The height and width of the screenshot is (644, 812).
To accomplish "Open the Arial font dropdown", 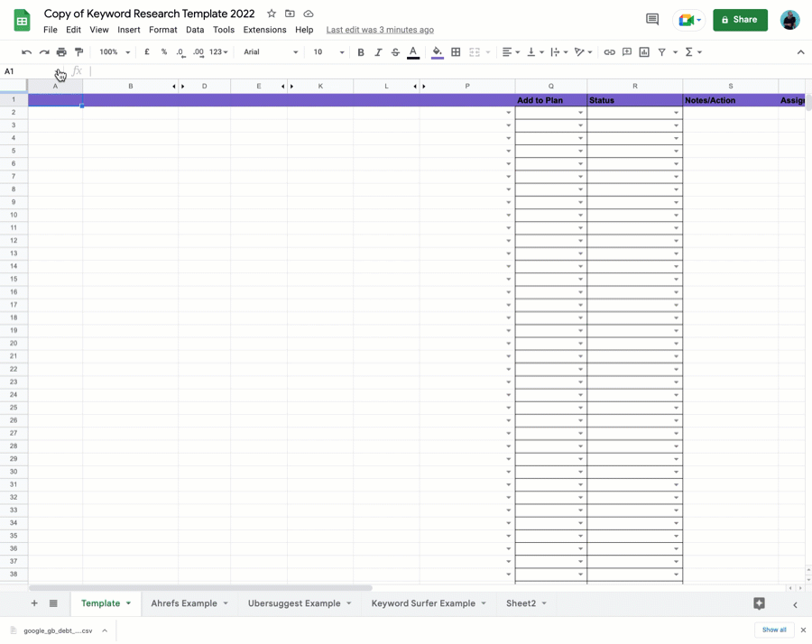I will coord(270,52).
